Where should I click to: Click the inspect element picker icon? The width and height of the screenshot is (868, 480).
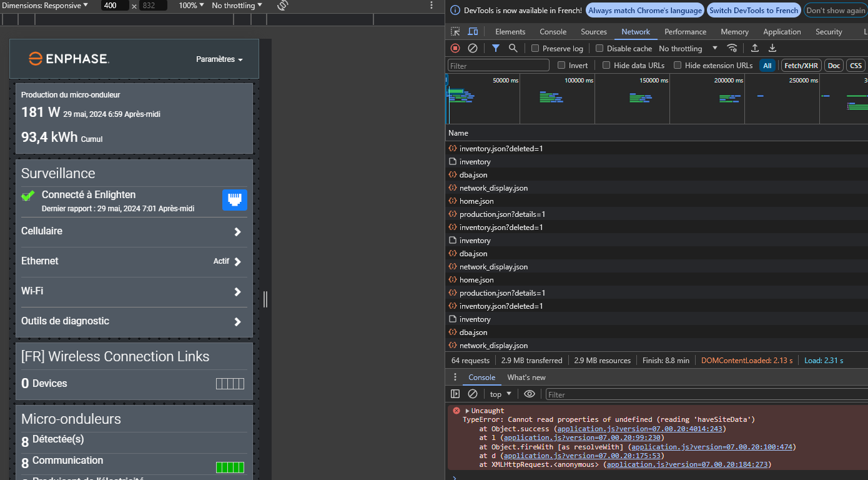(x=455, y=31)
